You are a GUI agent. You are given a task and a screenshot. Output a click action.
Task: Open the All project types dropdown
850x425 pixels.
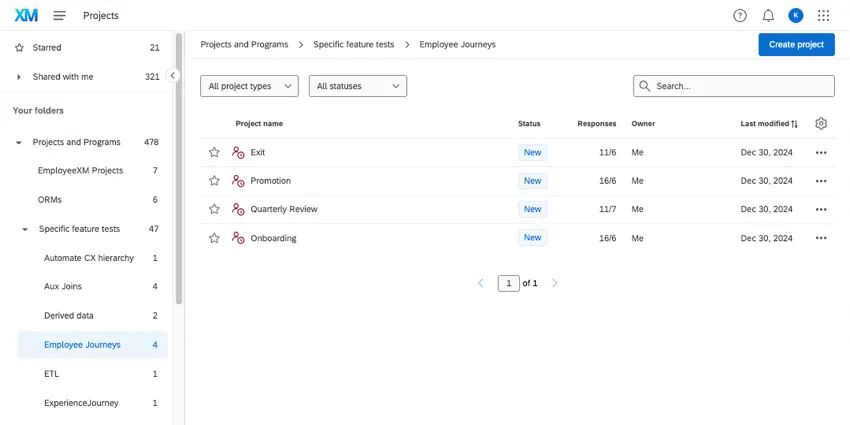(249, 87)
